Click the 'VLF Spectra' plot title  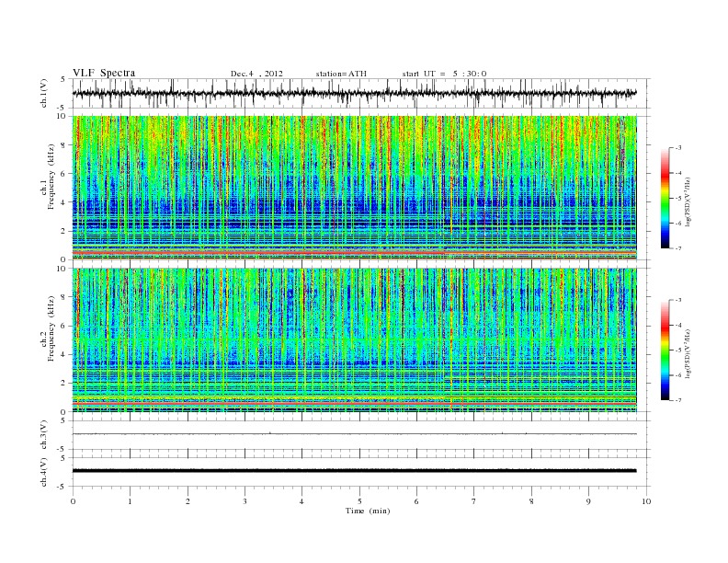pyautogui.click(x=104, y=73)
